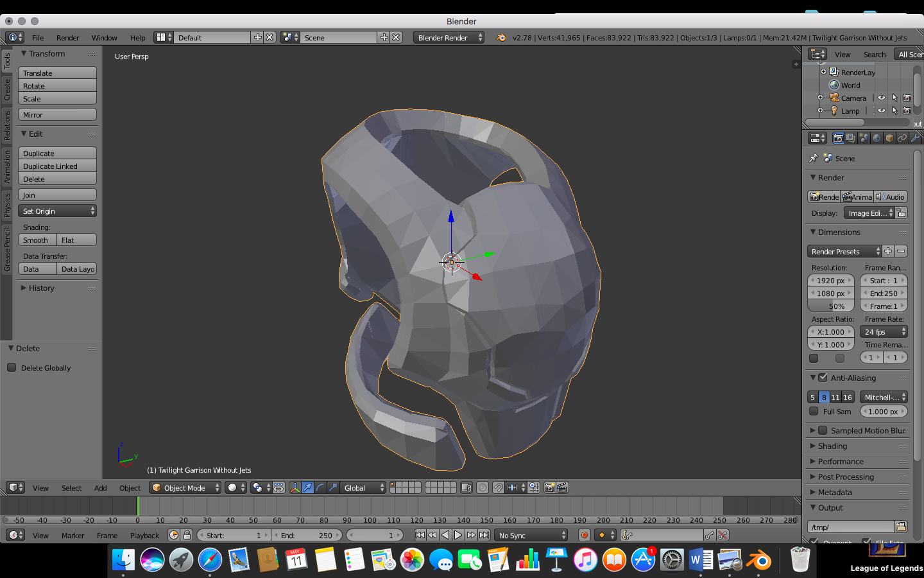
Task: Click the translate manipulator arrow icon
Action: pyautogui.click(x=308, y=487)
